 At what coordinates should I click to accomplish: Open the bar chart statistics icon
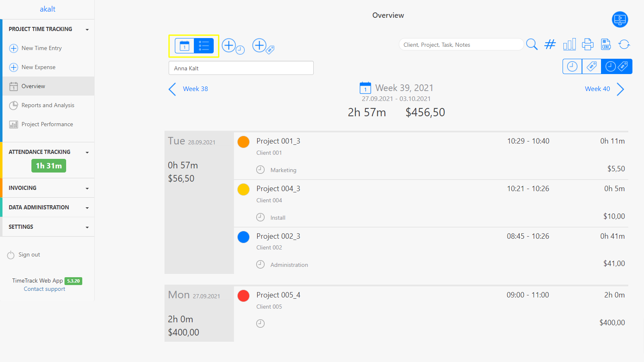click(570, 44)
